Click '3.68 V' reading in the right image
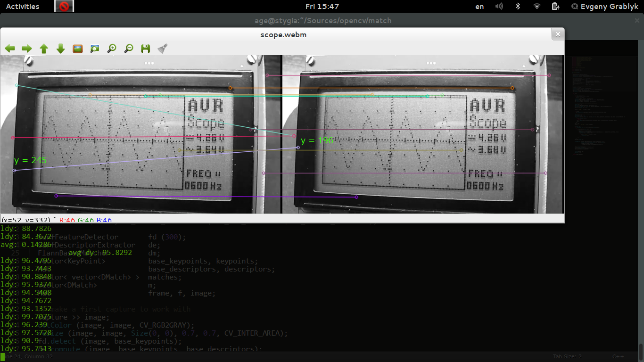644x362 pixels. coord(487,150)
